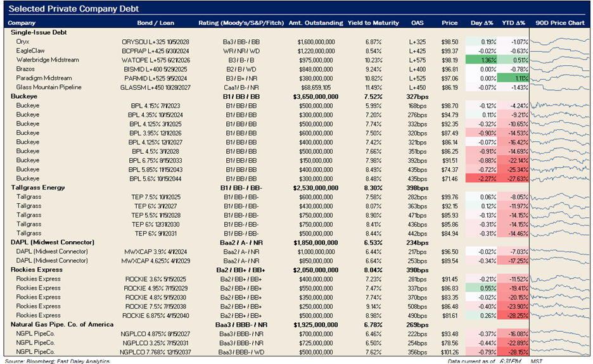The height and width of the screenshot is (364, 593).
Task: Click the 'BCPRAP L+425 6/30/2024' loan cell
Action: [x=155, y=51]
